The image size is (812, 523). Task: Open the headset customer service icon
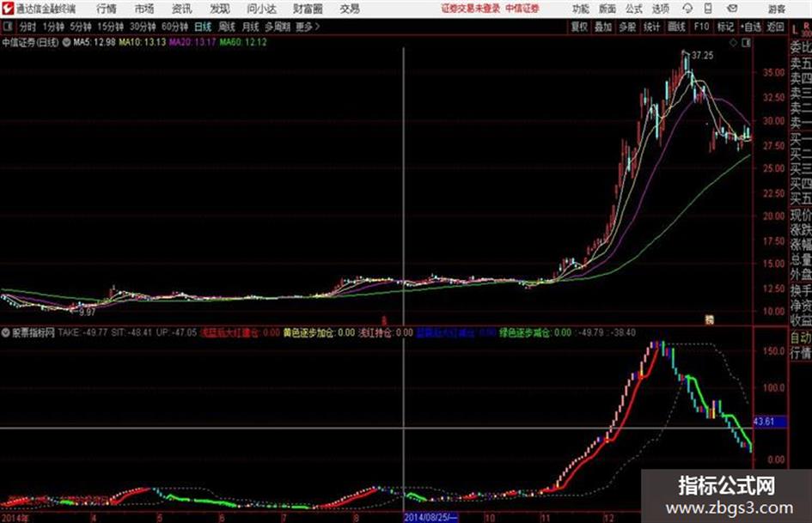click(687, 9)
